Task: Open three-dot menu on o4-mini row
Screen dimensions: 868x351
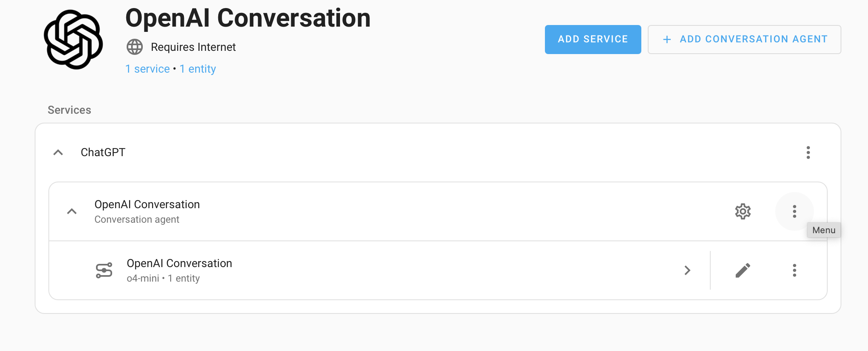Action: 794,270
